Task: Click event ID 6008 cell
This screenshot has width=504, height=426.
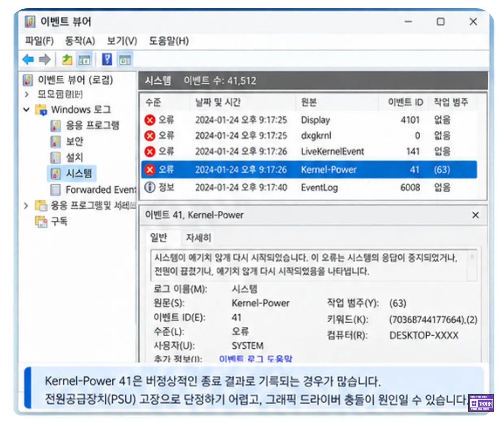Action: coord(410,187)
